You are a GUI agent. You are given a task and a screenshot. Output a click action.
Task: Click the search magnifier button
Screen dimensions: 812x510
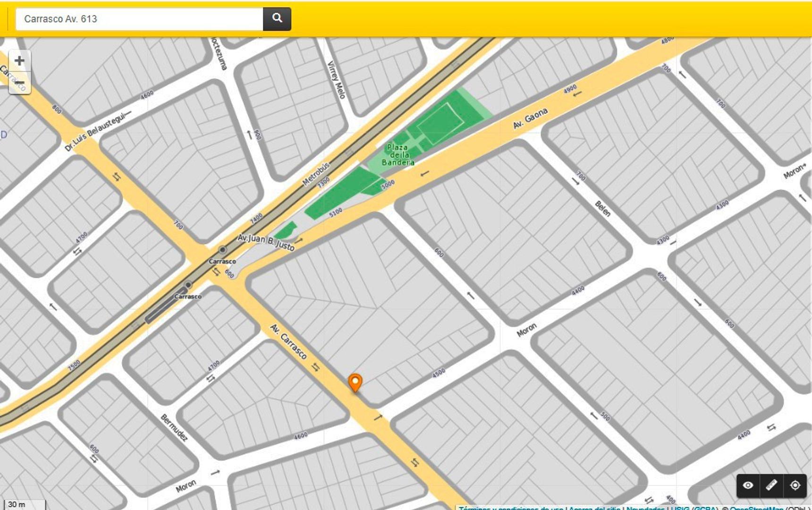277,19
